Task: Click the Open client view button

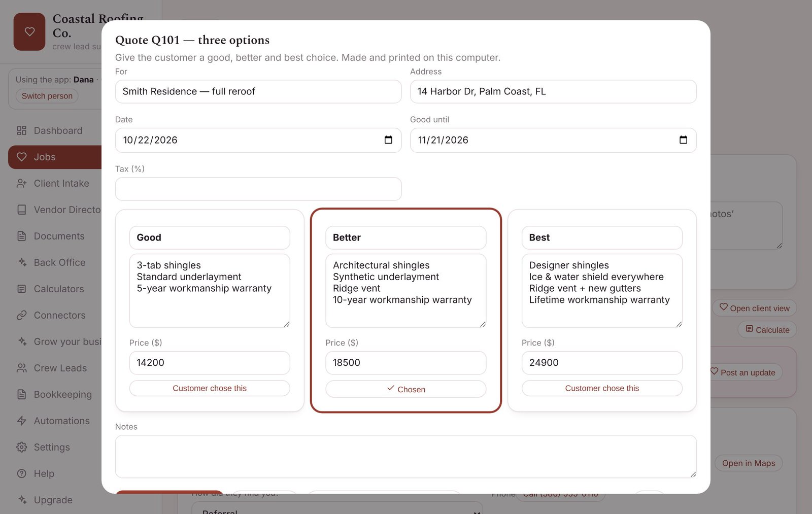Action: click(754, 308)
